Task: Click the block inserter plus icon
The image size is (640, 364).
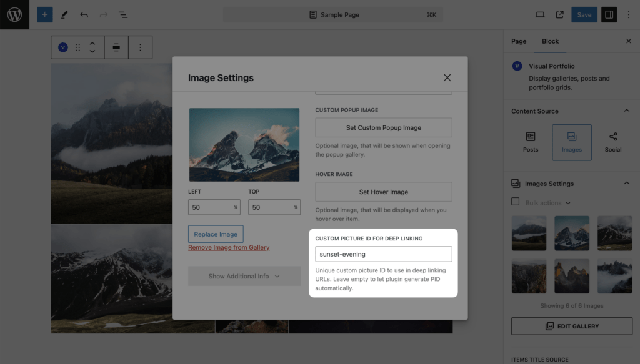Action: pyautogui.click(x=45, y=15)
